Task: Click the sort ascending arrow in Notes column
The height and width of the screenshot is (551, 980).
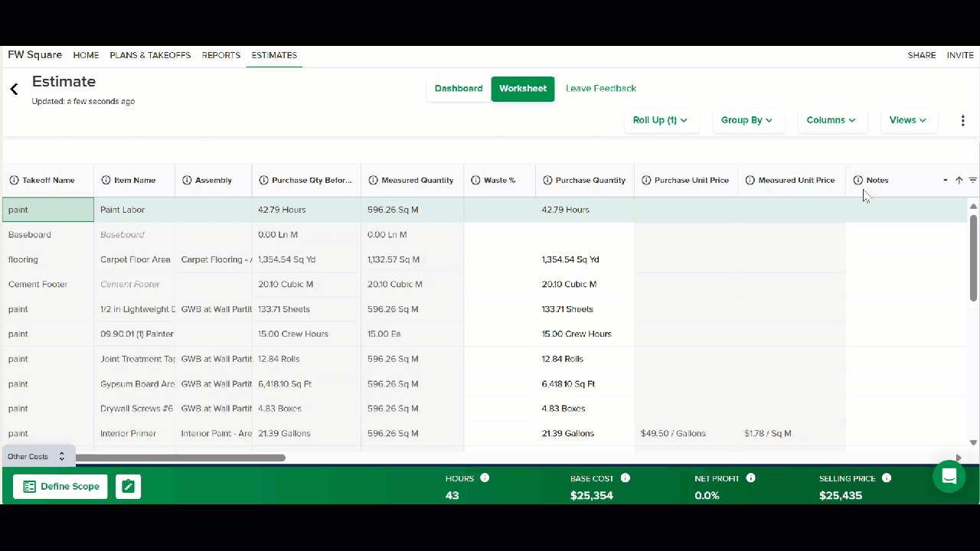Action: click(x=959, y=181)
